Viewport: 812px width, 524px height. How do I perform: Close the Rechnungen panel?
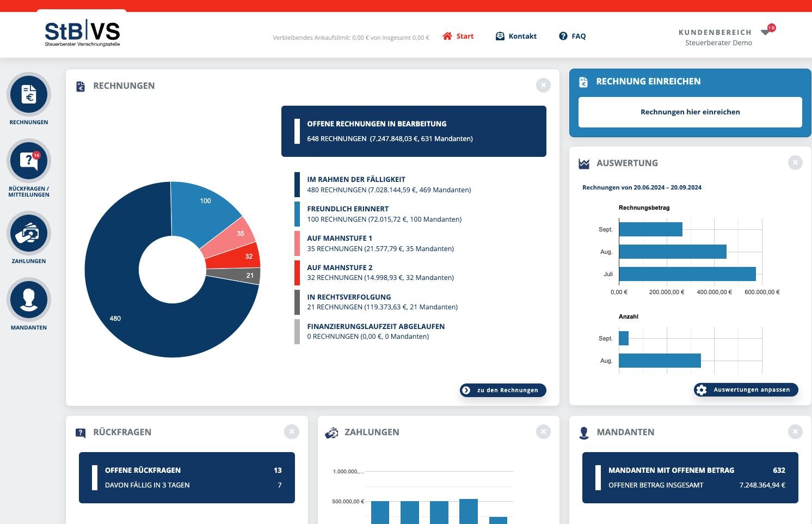coord(543,86)
